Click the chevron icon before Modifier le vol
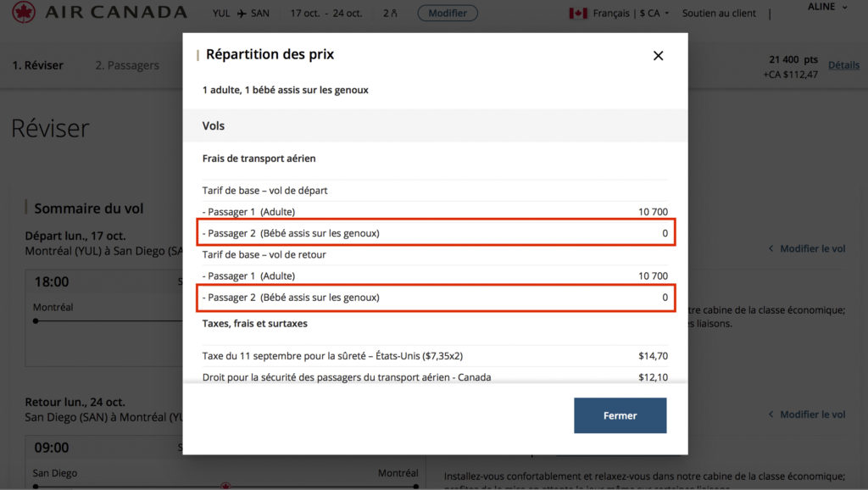The image size is (868, 490). tap(769, 248)
